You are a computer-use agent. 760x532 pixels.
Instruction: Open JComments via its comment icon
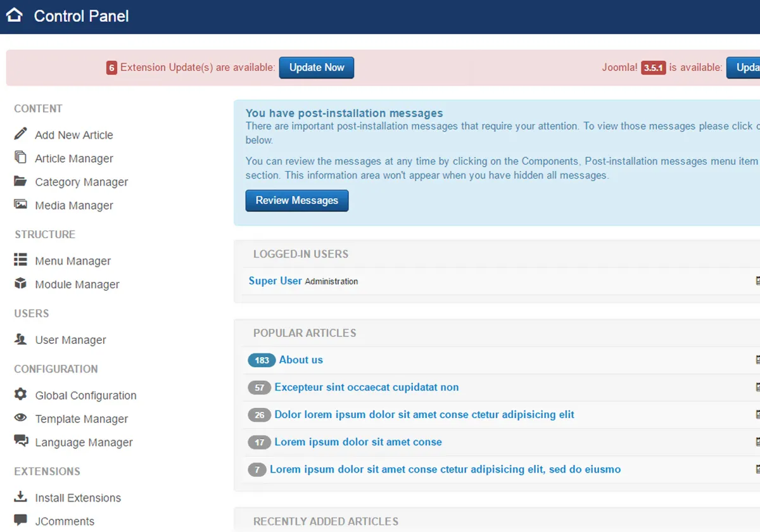21,519
